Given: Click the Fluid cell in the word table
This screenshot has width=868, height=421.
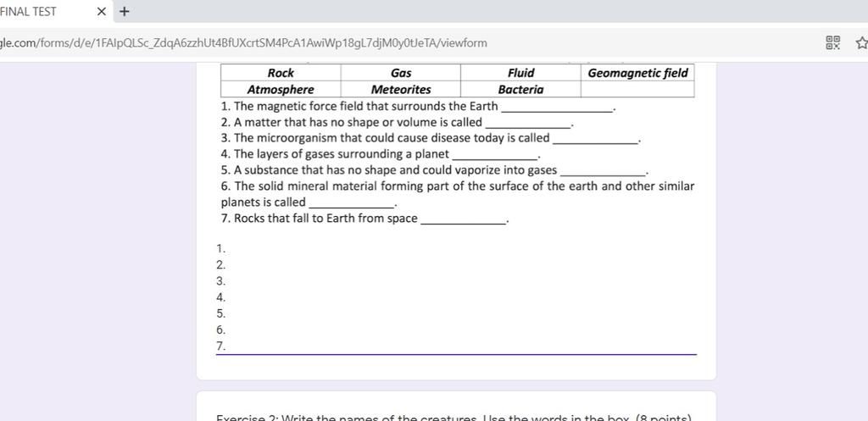Looking at the screenshot, I should pos(520,73).
